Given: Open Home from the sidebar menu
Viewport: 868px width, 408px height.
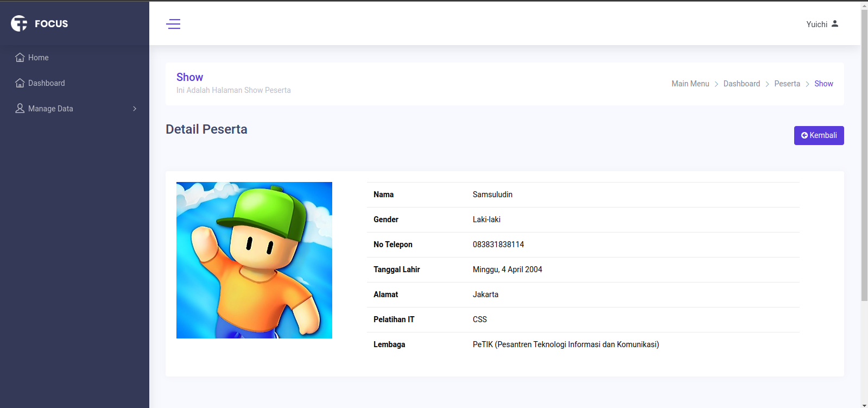Looking at the screenshot, I should (x=39, y=58).
